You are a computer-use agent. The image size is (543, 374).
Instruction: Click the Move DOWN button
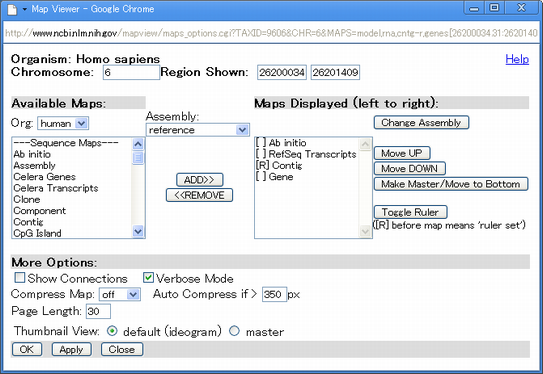[x=409, y=169]
